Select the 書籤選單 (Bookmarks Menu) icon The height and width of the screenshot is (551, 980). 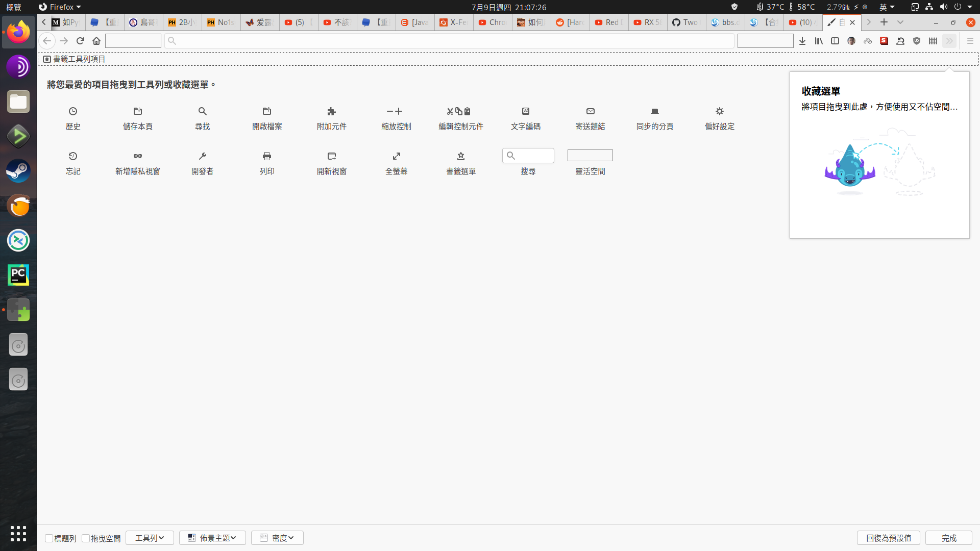pyautogui.click(x=461, y=156)
